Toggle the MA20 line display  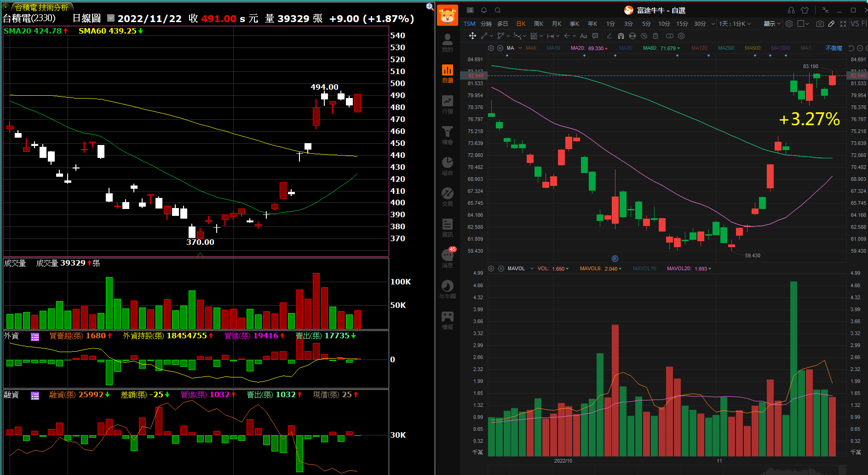click(589, 48)
